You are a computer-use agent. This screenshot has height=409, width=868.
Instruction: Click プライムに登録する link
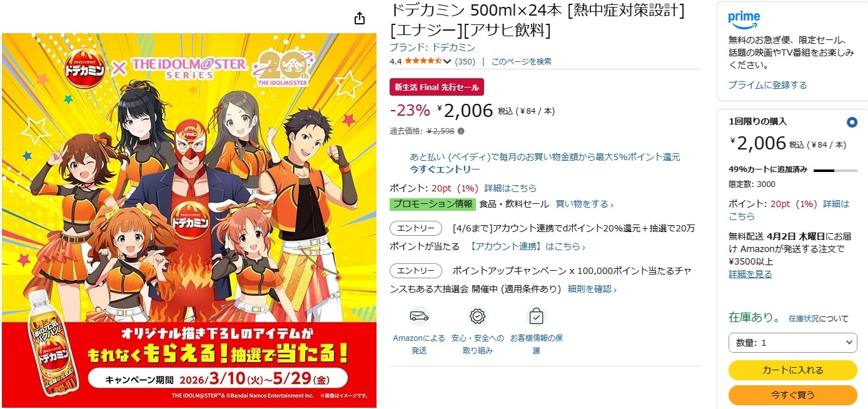[x=767, y=85]
